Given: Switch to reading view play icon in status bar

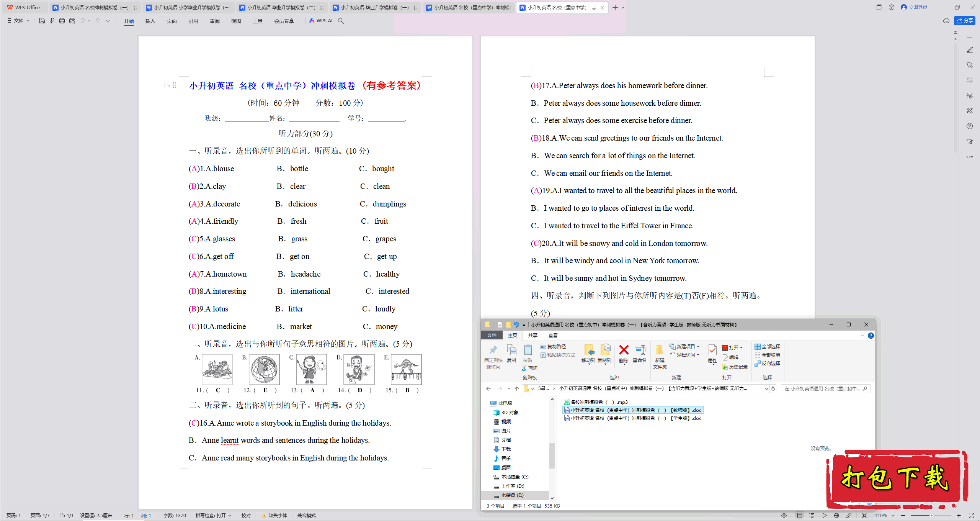Looking at the screenshot, I should pos(824,515).
